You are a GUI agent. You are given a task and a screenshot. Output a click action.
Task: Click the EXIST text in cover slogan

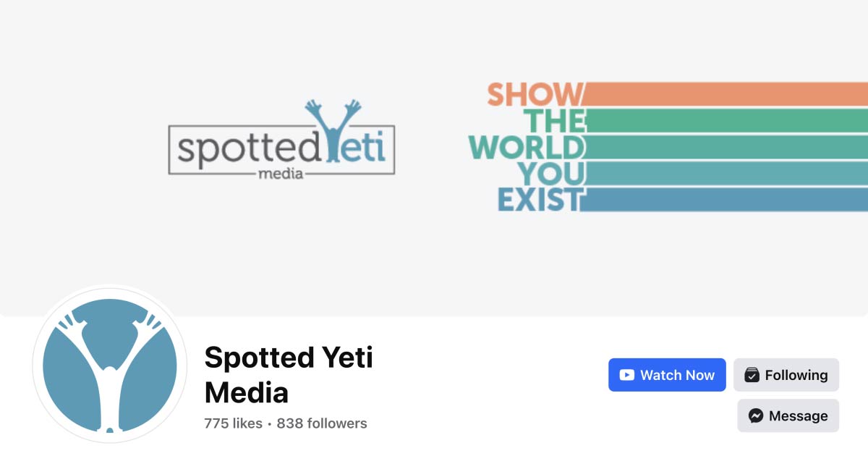540,199
